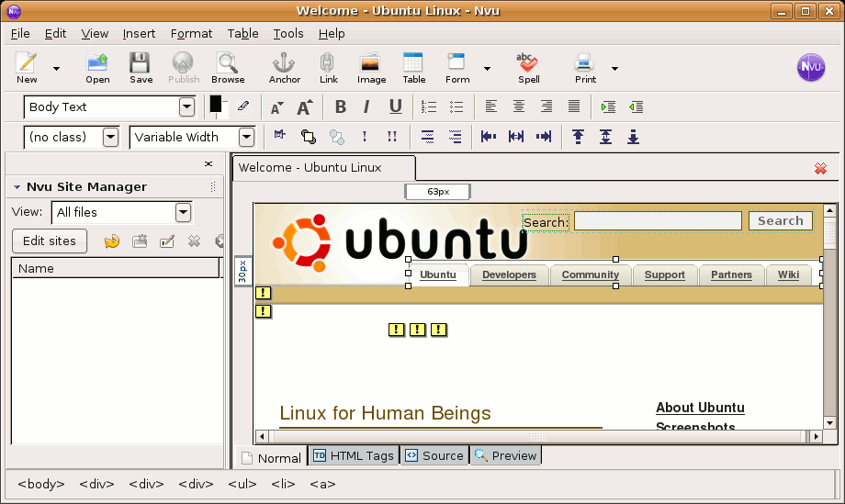
Task: Click the Search button on the page
Action: [781, 220]
